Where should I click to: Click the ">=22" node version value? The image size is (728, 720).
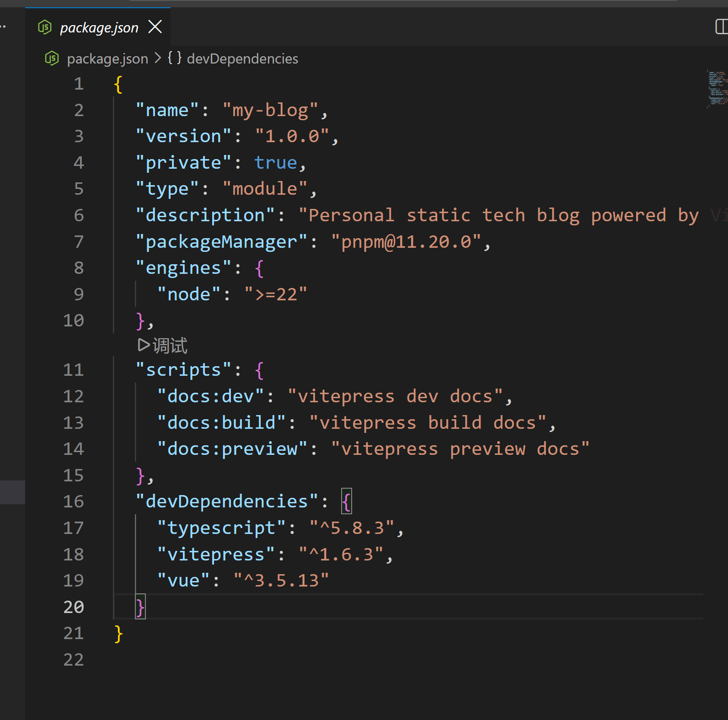tap(275, 294)
